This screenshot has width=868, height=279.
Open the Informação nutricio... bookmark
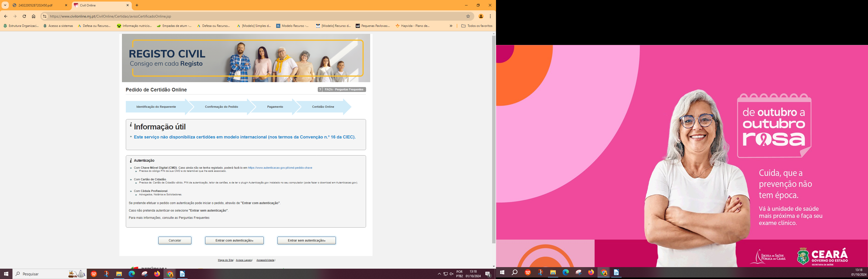(134, 26)
